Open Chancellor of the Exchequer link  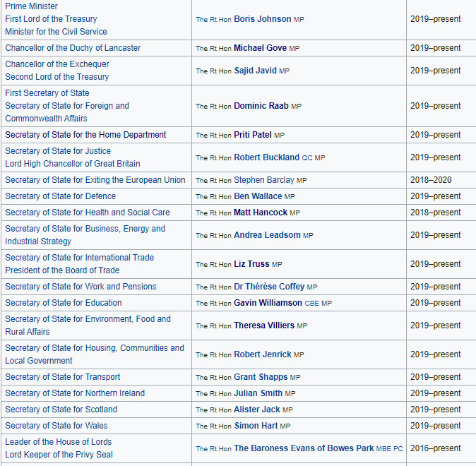click(57, 64)
